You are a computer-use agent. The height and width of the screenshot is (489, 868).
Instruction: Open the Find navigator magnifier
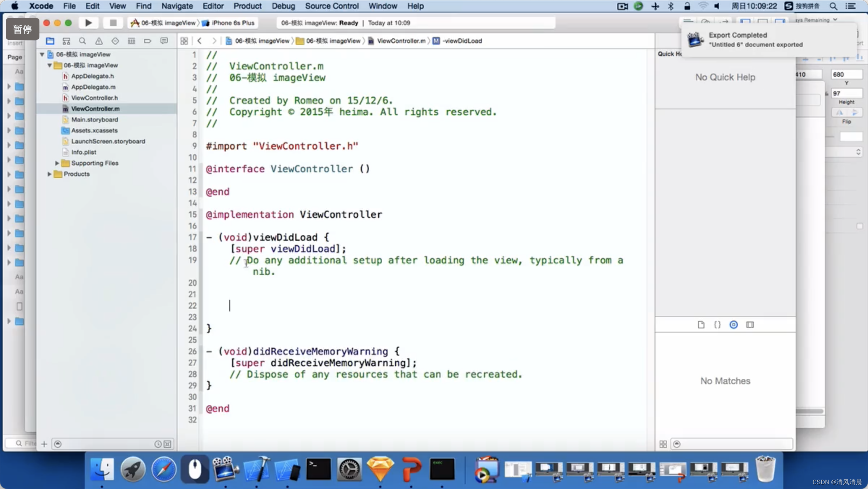click(x=82, y=41)
